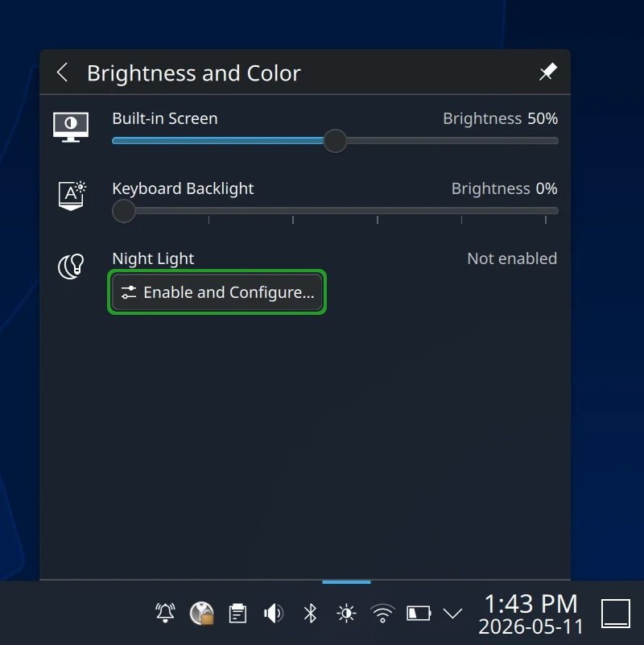Click the Night Light label
Viewport: 644px width, 645px height.
tap(153, 258)
